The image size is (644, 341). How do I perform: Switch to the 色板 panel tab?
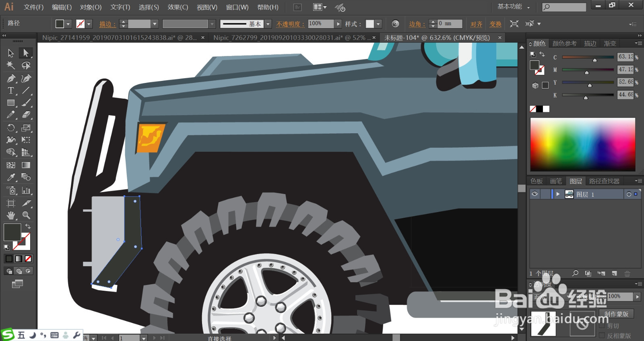tap(537, 181)
